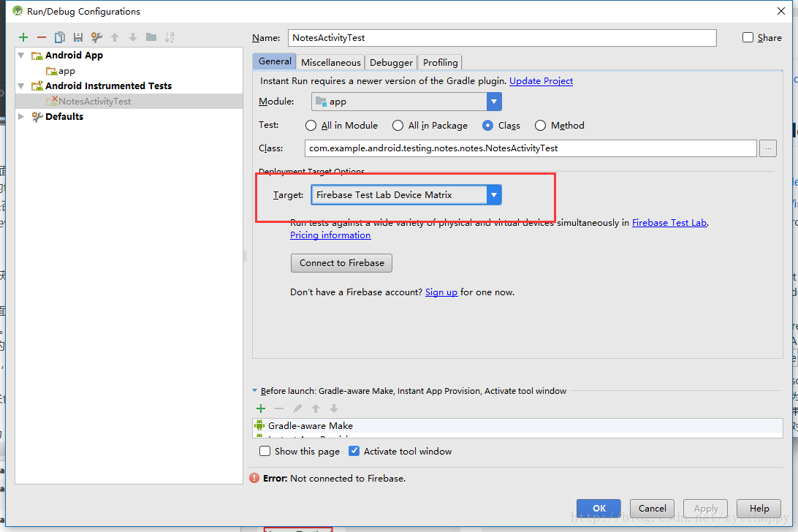The height and width of the screenshot is (532, 798).
Task: Click the red error icon near status message
Action: 254,478
